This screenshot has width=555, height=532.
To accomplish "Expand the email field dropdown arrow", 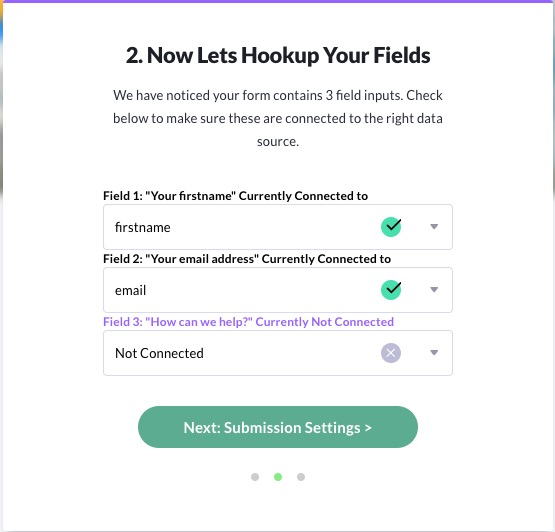I will (434, 290).
